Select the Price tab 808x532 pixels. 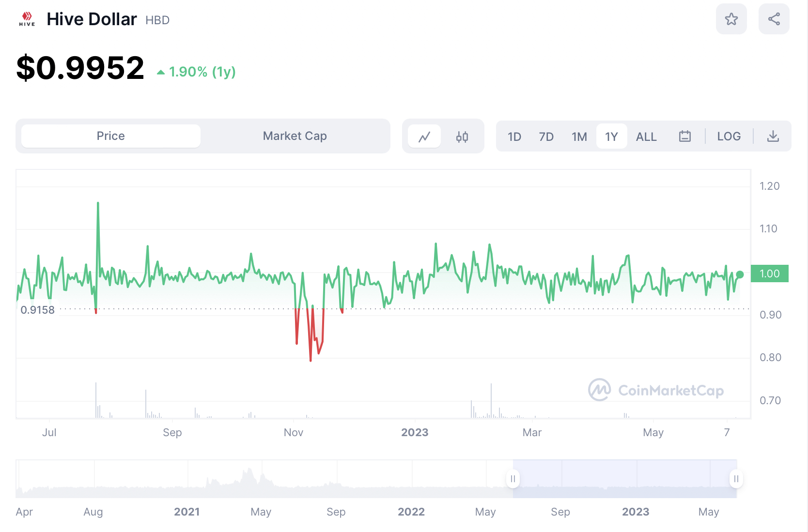pos(111,136)
